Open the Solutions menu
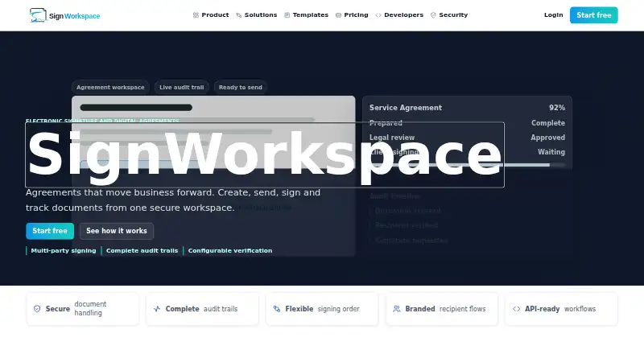 (256, 15)
